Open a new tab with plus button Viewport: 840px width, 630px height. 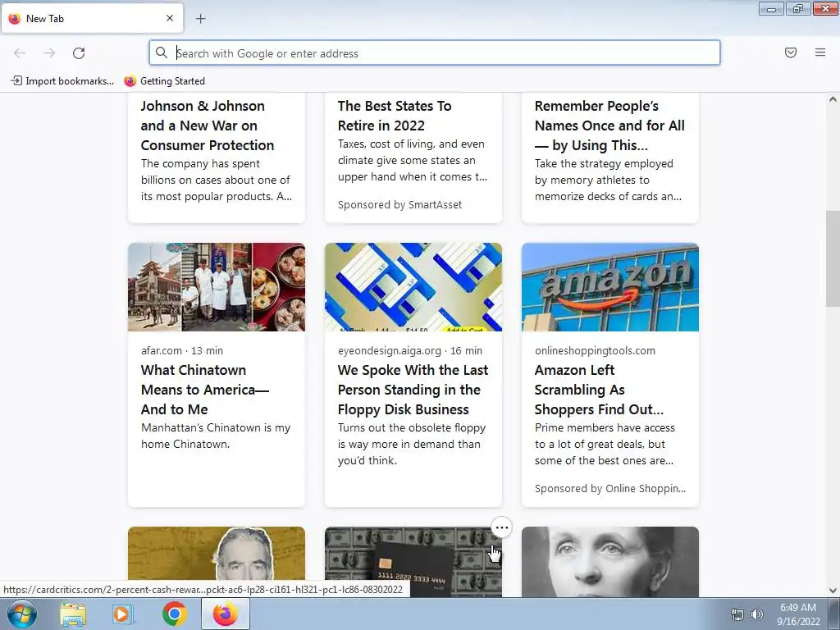click(x=200, y=19)
